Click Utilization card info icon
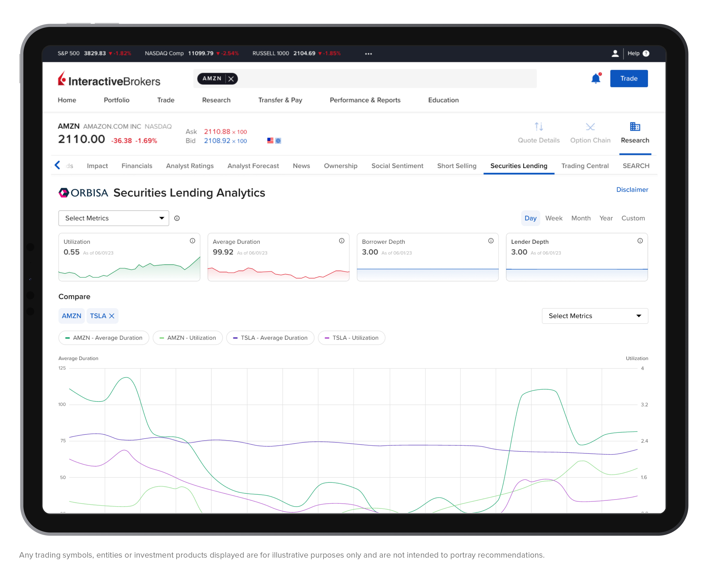708x588 pixels. [193, 241]
